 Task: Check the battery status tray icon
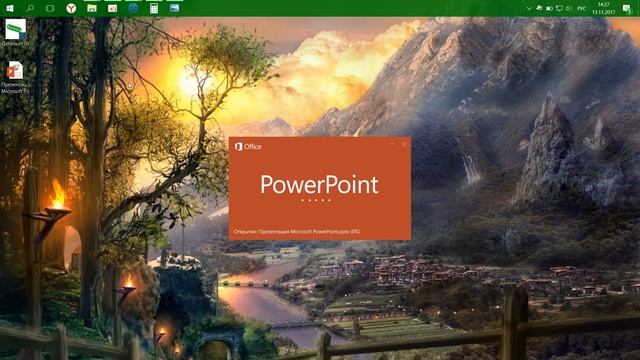pyautogui.click(x=549, y=8)
